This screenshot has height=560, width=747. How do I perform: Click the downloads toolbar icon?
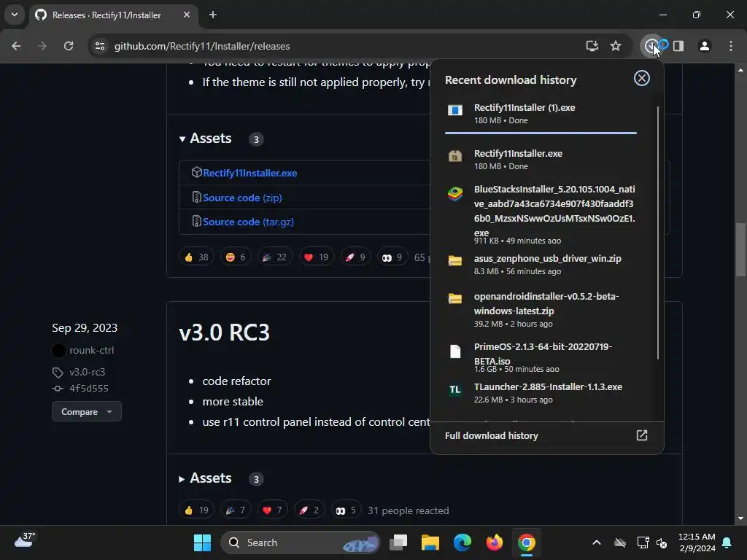pos(651,46)
